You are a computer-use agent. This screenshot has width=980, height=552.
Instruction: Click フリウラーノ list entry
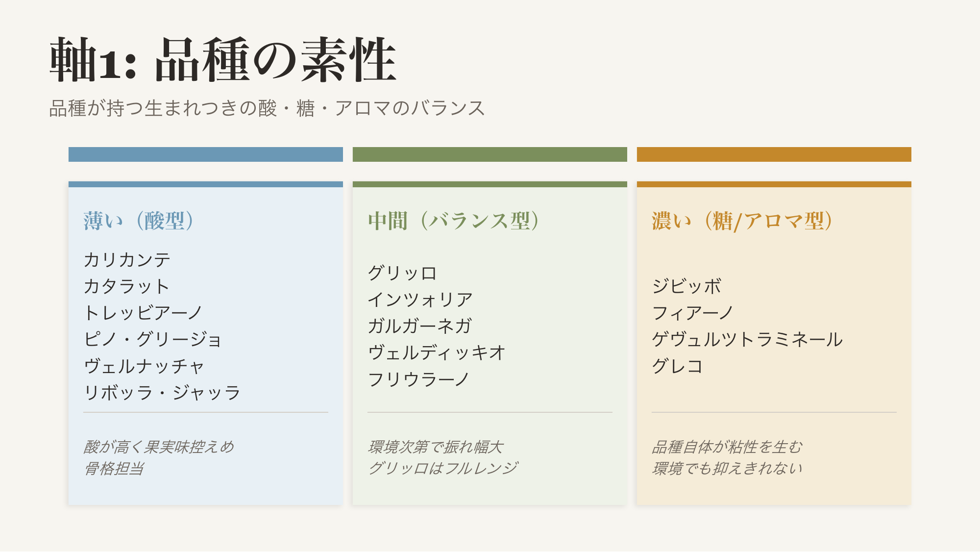[x=418, y=379]
